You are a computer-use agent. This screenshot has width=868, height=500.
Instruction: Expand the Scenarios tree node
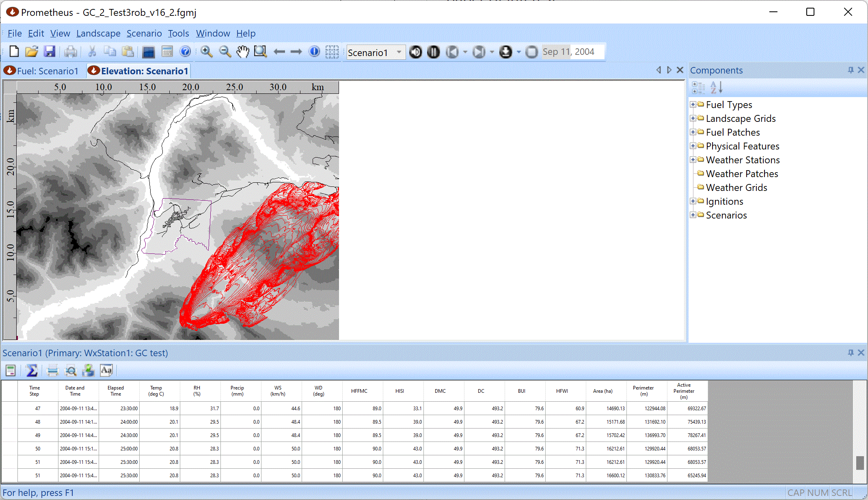(x=693, y=215)
